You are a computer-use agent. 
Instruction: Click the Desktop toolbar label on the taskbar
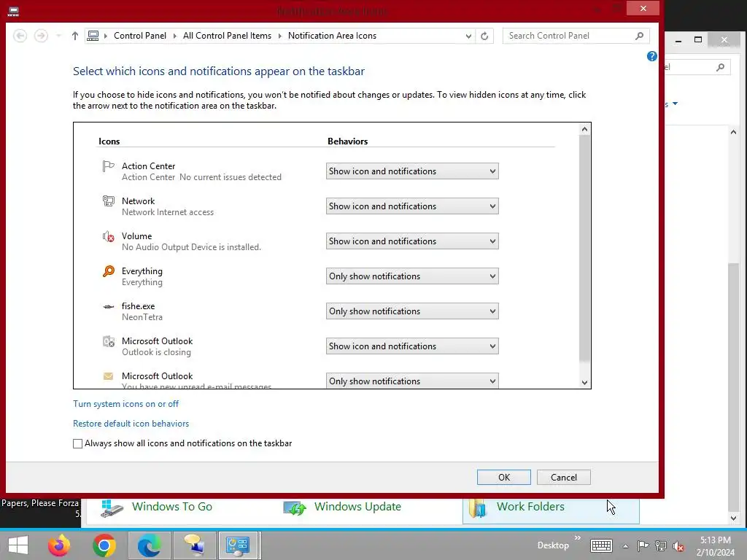553,545
